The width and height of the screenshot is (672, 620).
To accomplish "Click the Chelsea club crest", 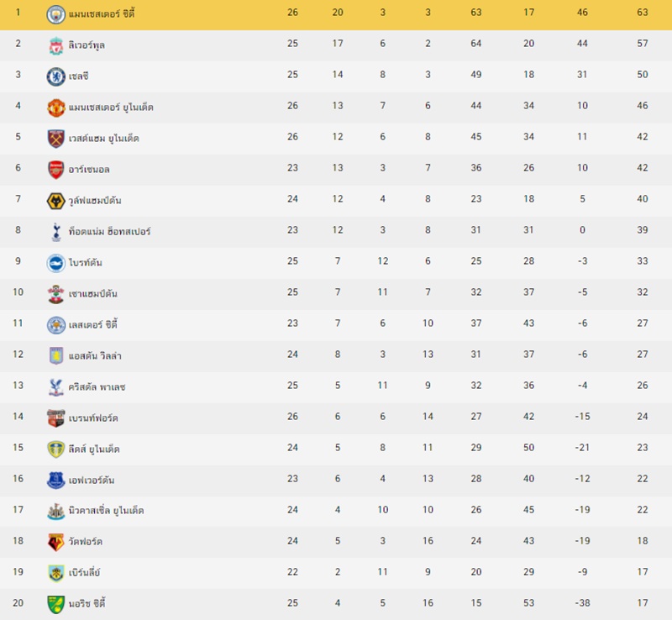I will coord(55,76).
